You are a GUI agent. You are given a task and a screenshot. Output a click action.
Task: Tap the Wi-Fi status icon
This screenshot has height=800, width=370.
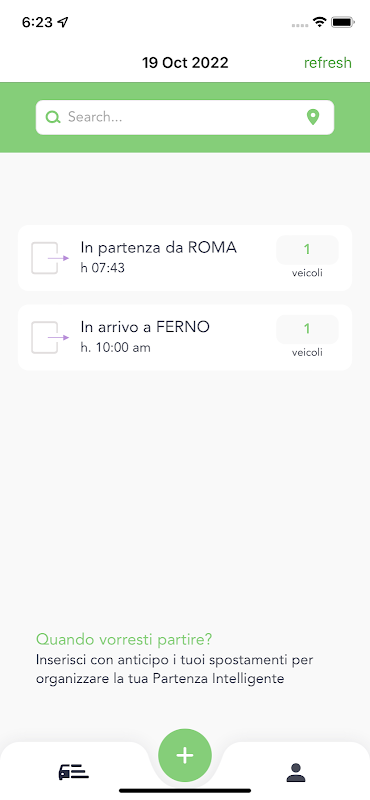coord(320,22)
